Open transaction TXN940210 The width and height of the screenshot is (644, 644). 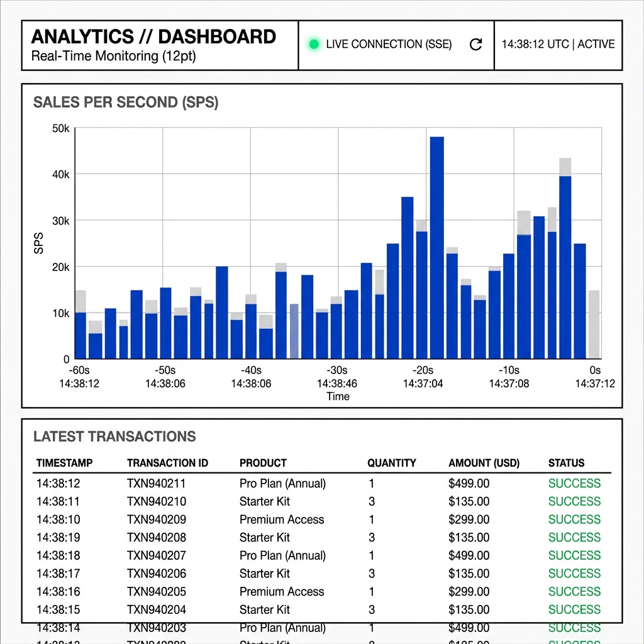156,501
